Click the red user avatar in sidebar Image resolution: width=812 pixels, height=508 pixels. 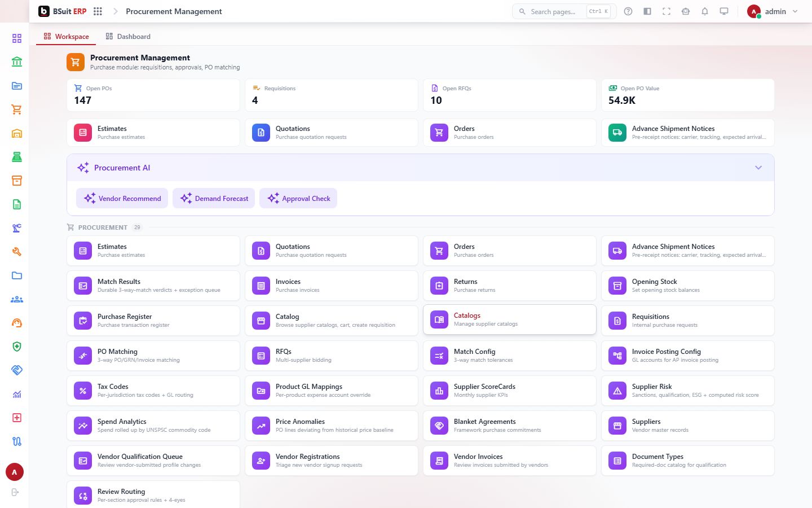tap(15, 472)
